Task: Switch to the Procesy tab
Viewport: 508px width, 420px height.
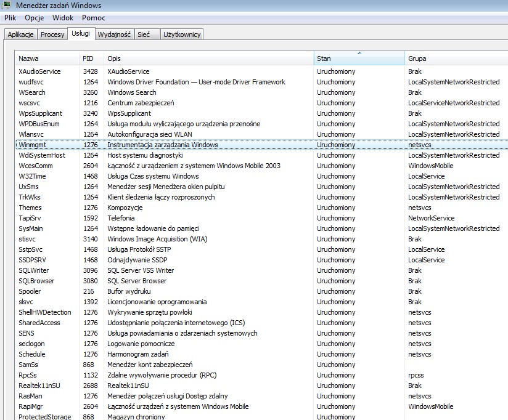Action: click(x=52, y=34)
